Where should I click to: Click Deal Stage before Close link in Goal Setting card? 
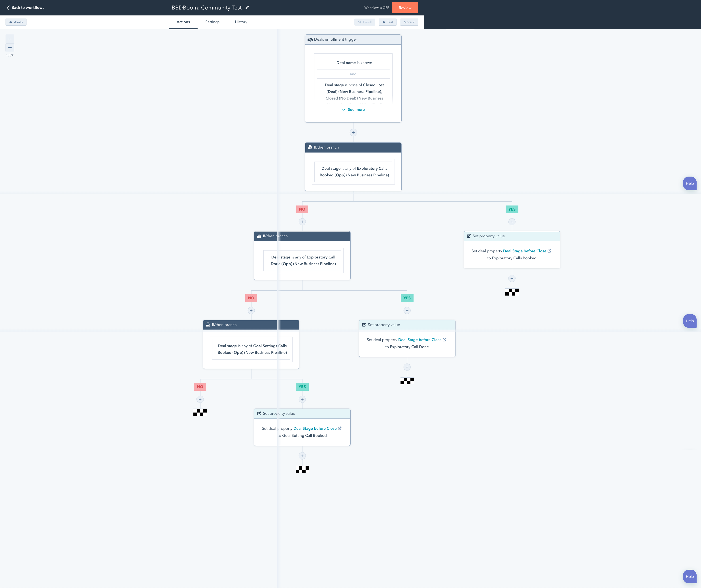coord(315,428)
